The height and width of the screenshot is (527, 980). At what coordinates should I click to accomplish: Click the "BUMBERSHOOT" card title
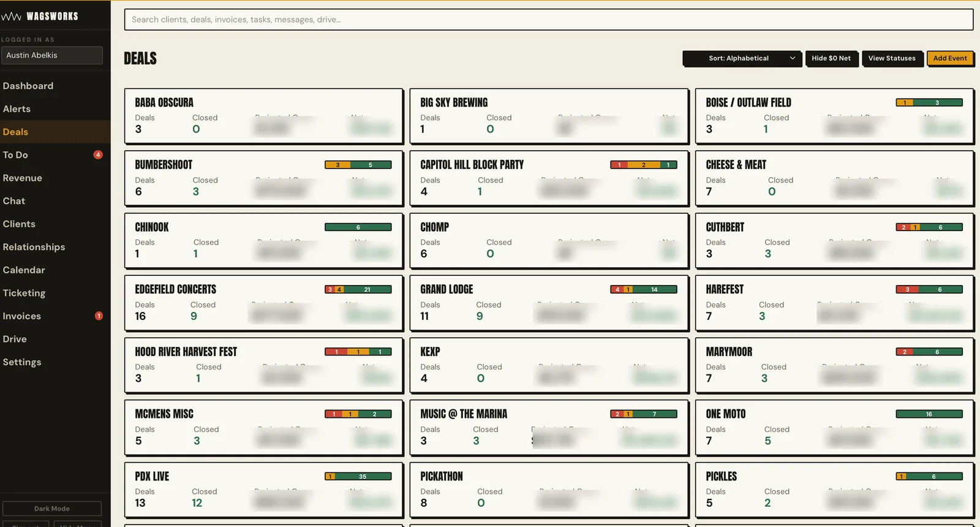164,165
